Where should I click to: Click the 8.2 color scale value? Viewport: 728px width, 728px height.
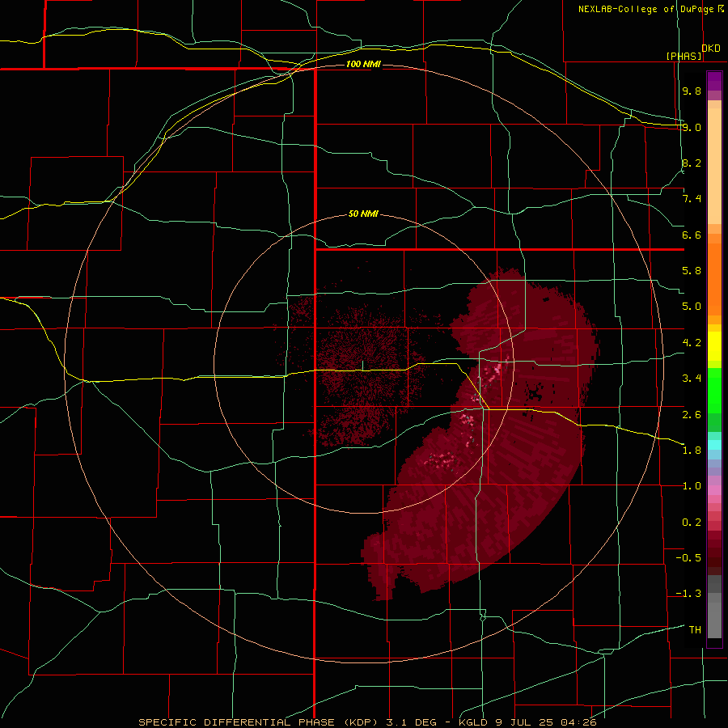coord(692,163)
